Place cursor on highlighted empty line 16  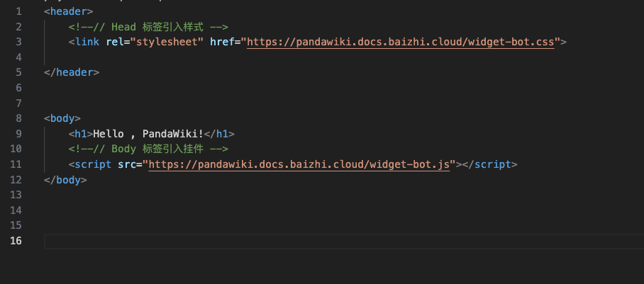point(344,241)
